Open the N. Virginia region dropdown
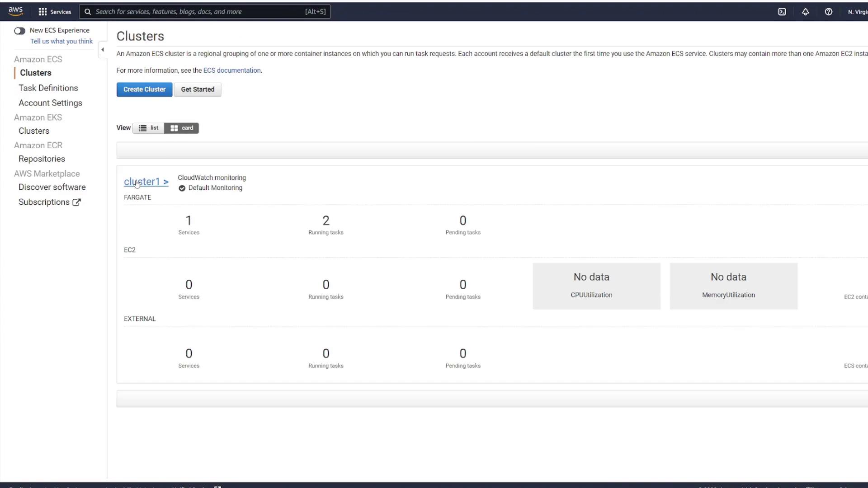Screen dimensions: 868x488 858,12
